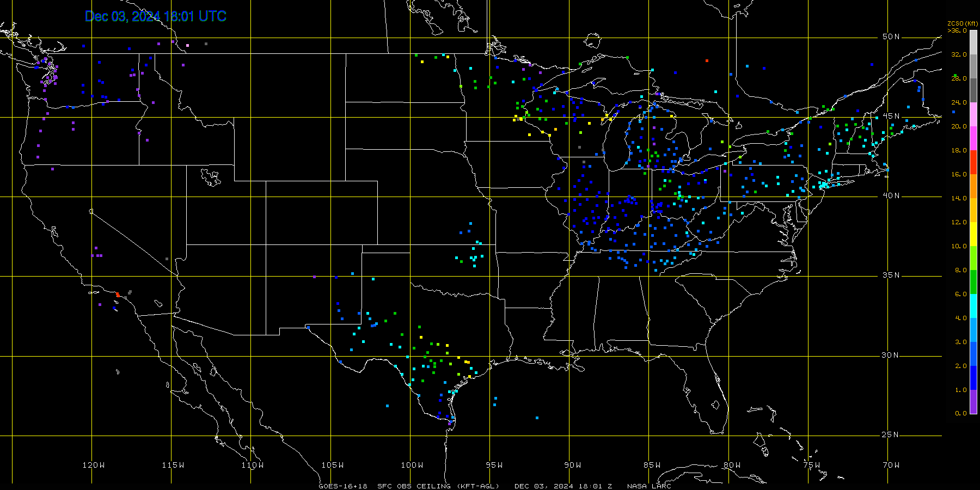Click the SFC OBS CEILING (KFT-AGL) caption
The width and height of the screenshot is (980, 490).
pyautogui.click(x=438, y=486)
